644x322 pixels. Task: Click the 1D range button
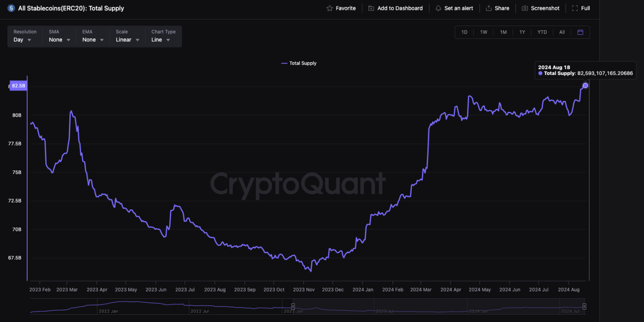pos(464,32)
